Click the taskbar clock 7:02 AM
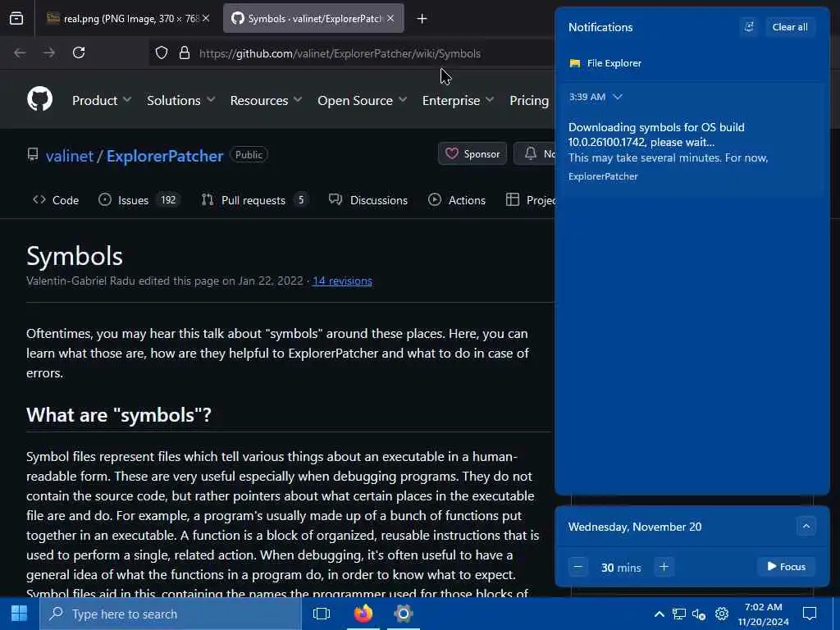Image resolution: width=840 pixels, height=630 pixels. coord(764,614)
